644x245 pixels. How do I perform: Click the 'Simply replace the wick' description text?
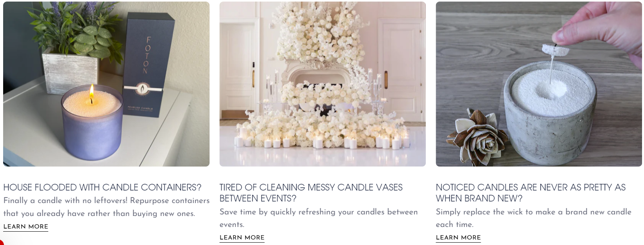tap(534, 218)
